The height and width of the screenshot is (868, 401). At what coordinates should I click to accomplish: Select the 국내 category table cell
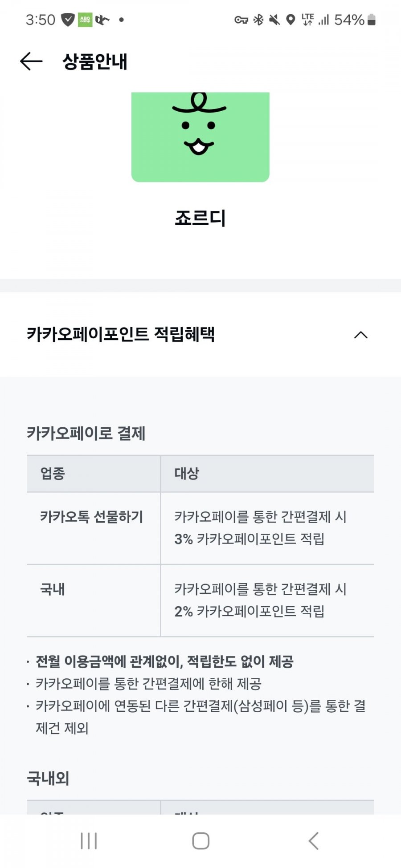coord(93,600)
